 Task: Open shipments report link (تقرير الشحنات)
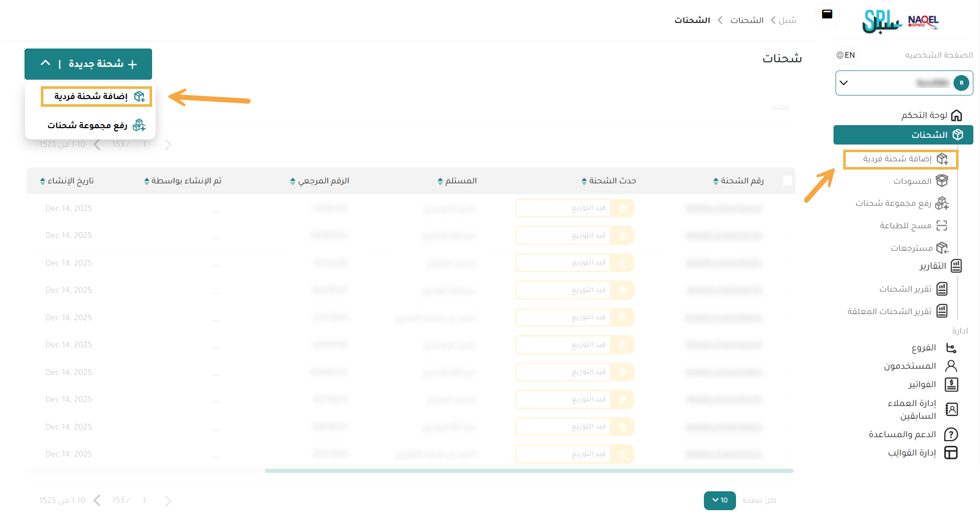(x=905, y=289)
